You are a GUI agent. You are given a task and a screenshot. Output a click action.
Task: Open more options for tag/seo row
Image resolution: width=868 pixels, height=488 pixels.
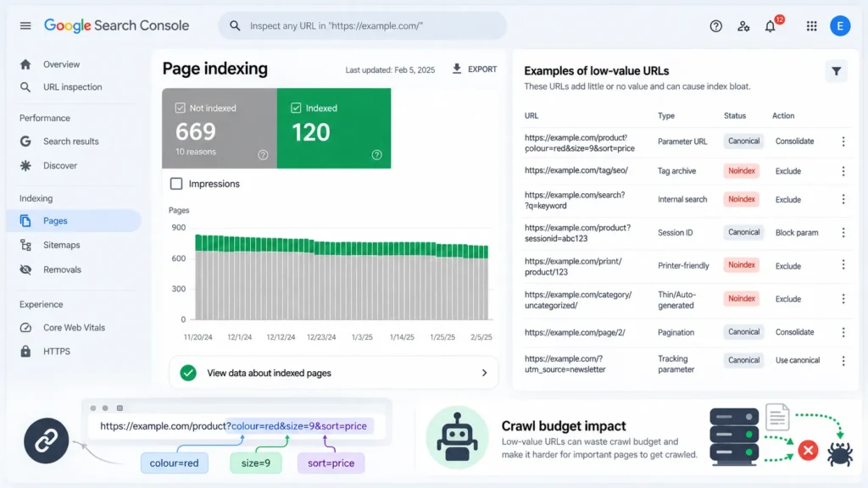[x=843, y=171]
